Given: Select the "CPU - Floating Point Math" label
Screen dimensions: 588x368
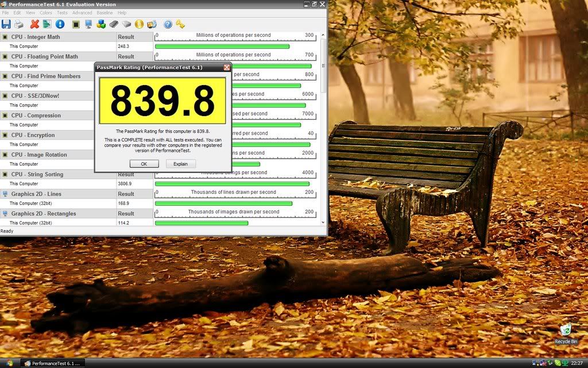Looking at the screenshot, I should [45, 56].
